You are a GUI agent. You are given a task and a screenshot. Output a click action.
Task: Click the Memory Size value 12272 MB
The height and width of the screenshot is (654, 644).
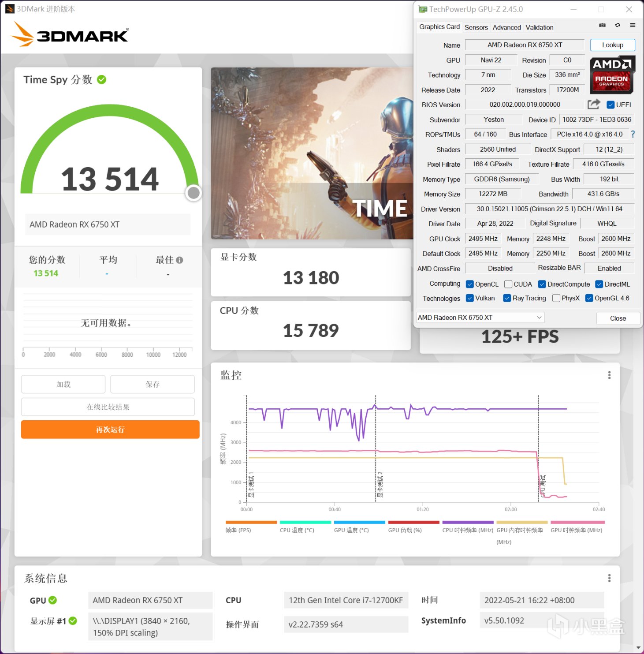pos(493,194)
